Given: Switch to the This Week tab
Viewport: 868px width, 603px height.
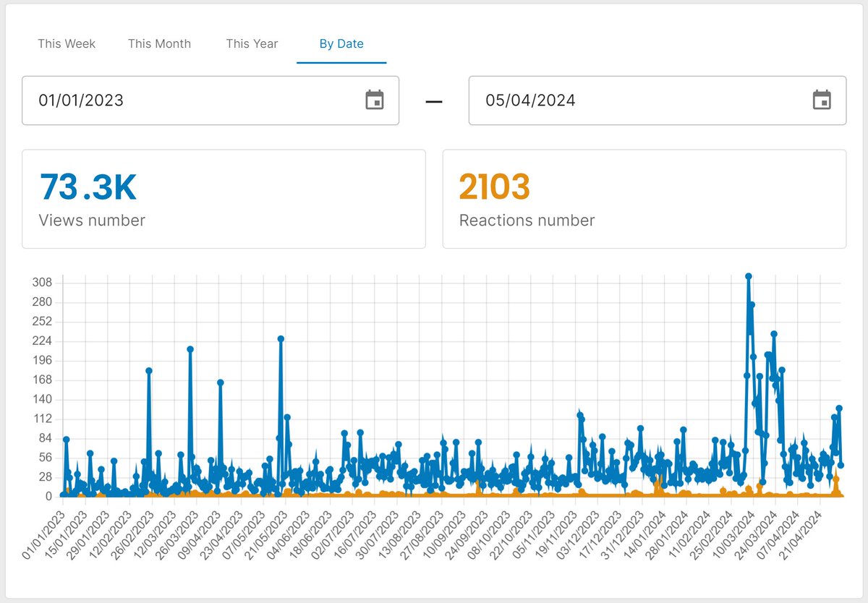Looking at the screenshot, I should pyautogui.click(x=67, y=43).
